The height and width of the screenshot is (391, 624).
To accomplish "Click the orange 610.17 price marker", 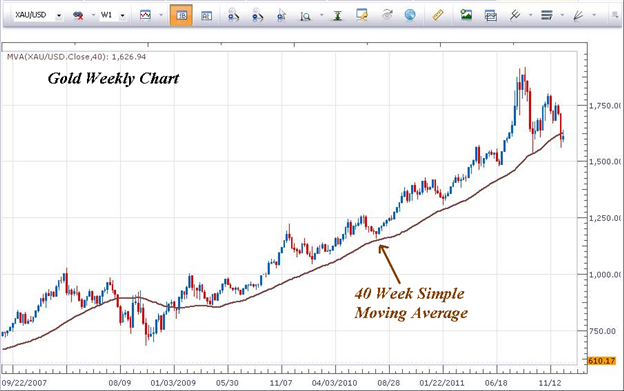I will coord(601,361).
